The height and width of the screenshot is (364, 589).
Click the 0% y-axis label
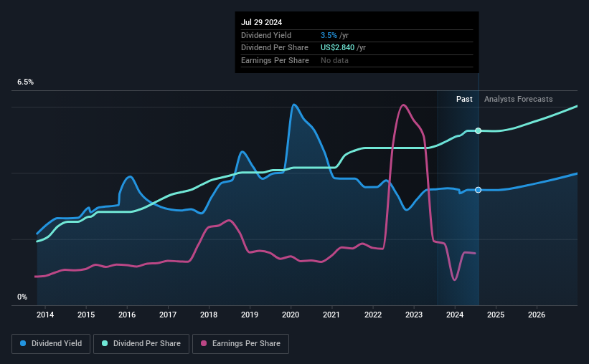click(22, 297)
